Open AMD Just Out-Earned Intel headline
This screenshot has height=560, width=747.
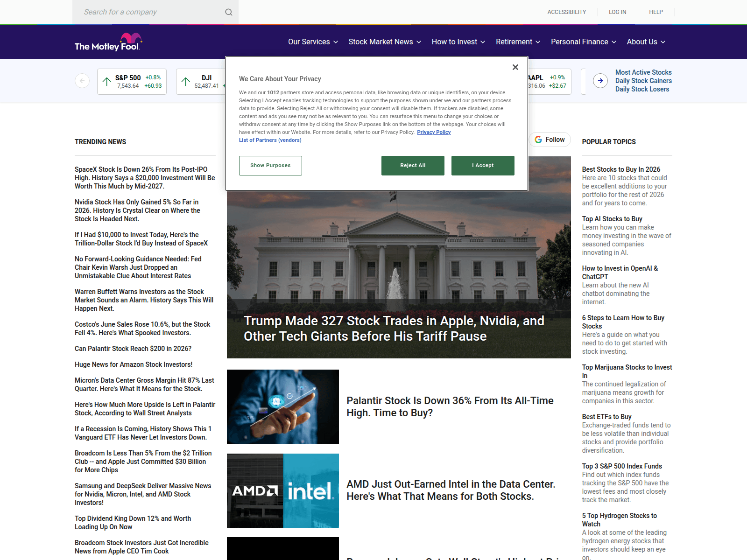pyautogui.click(x=451, y=490)
